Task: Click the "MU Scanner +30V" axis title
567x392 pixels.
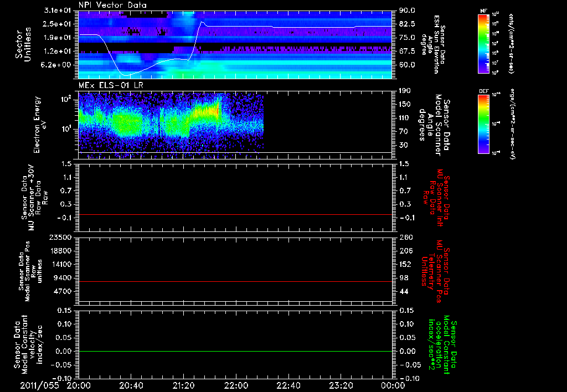Action: tap(31, 198)
